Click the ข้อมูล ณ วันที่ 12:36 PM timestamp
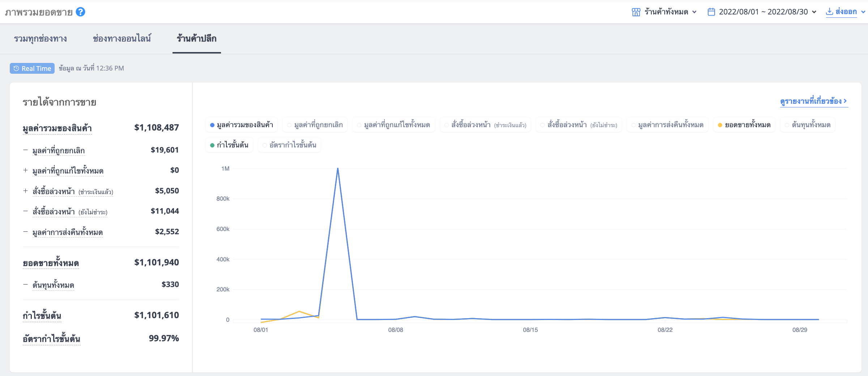The width and height of the screenshot is (868, 376). (92, 68)
